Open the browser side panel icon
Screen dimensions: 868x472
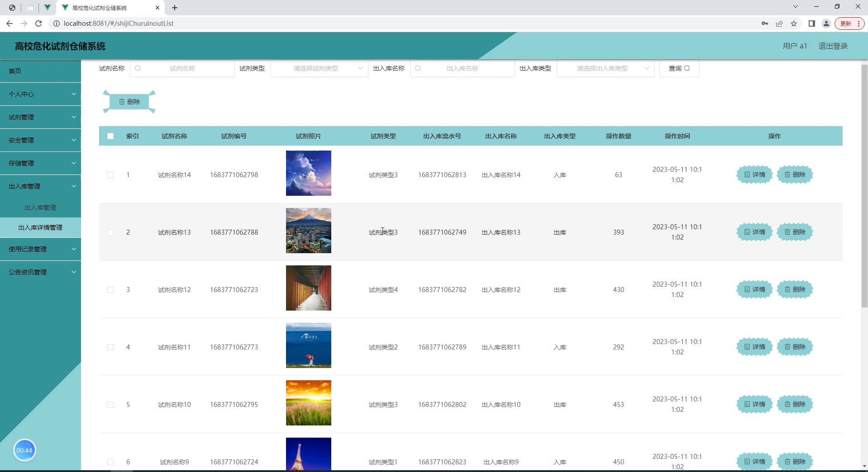coord(811,24)
